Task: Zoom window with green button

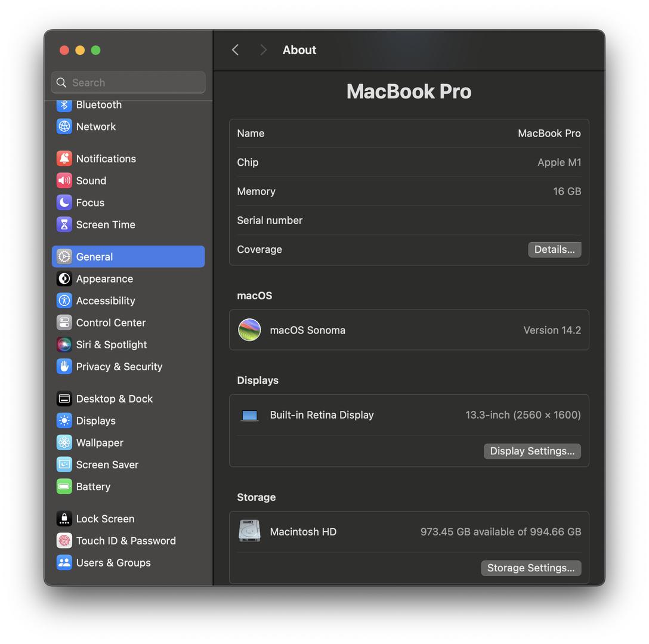Action: pos(95,50)
